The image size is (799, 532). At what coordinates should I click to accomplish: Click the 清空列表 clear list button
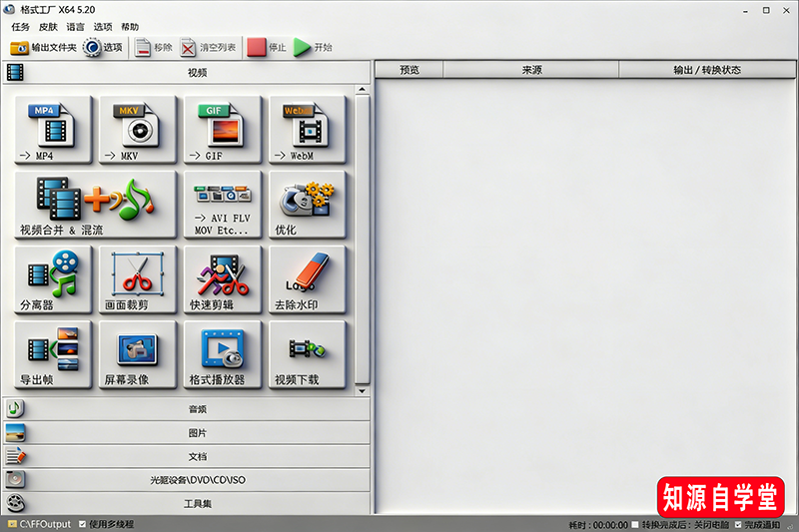tap(209, 47)
